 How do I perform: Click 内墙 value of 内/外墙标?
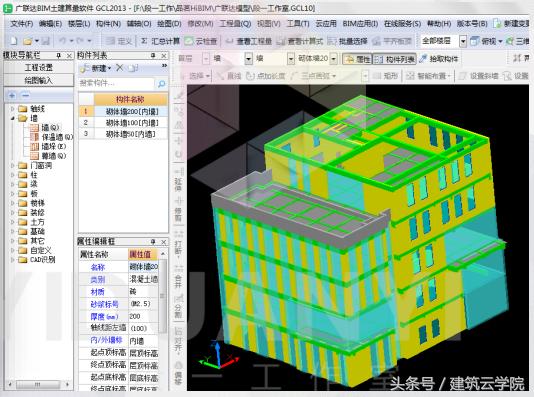[x=143, y=340]
